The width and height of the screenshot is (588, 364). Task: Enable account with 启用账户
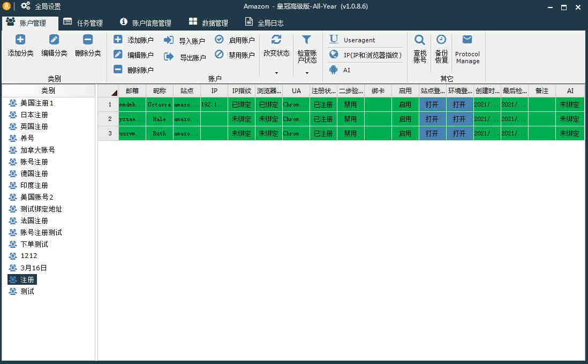[235, 40]
